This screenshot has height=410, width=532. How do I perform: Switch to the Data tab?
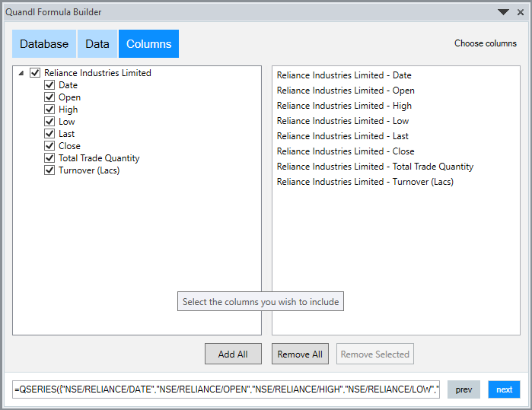97,44
